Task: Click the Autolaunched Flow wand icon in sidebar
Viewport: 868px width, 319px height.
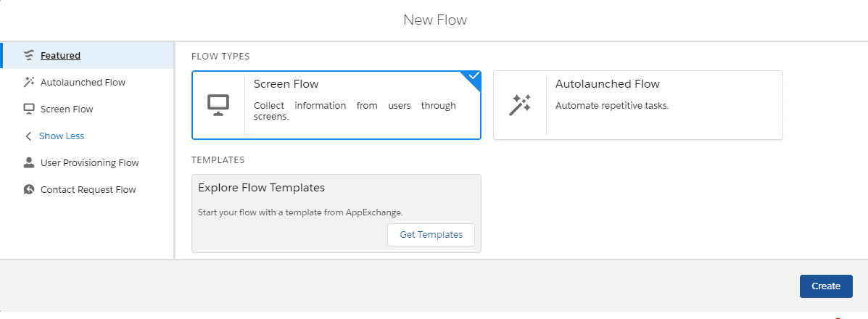Action: pos(29,83)
